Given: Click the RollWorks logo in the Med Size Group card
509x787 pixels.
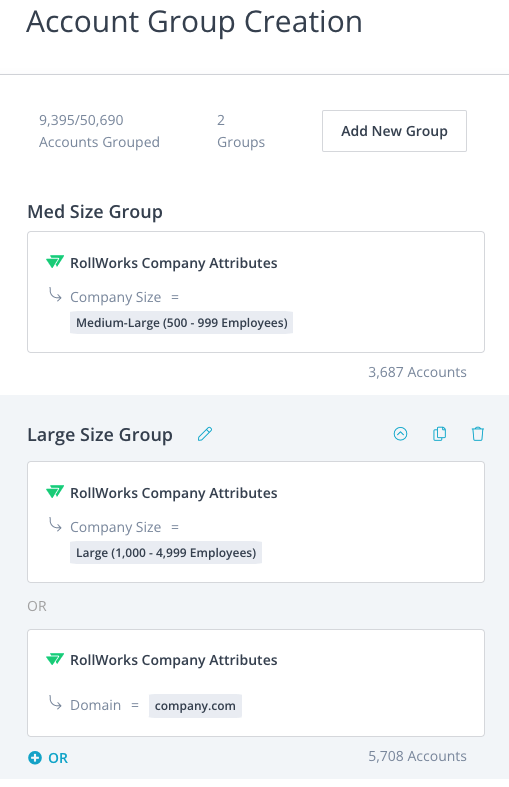Looking at the screenshot, I should pyautogui.click(x=55, y=262).
